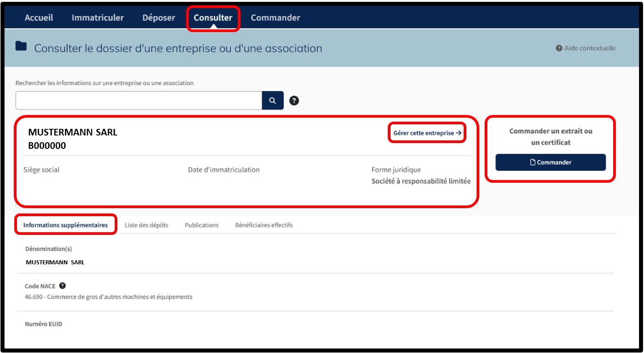Viewport: 644px width, 353px height.
Task: Focus the company search input field
Action: click(138, 101)
